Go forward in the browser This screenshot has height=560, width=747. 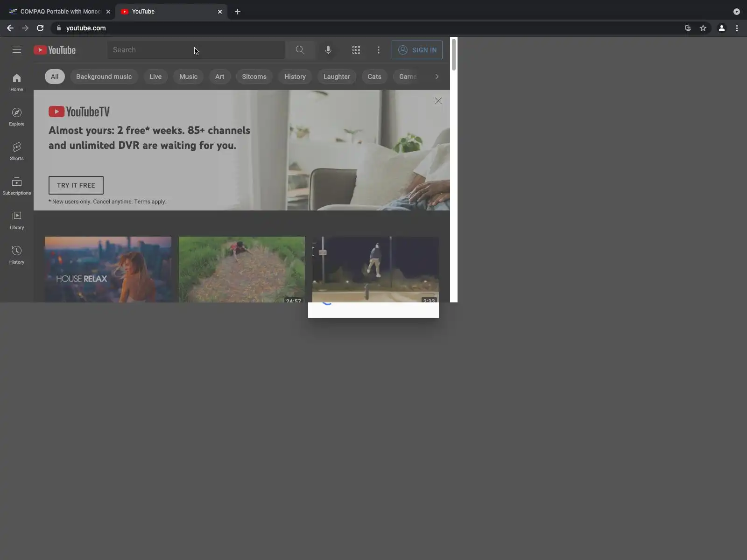tap(25, 28)
